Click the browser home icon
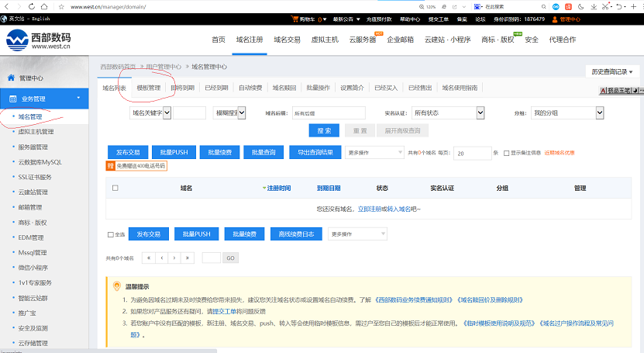Screen dimensions: 644x353 (44, 6)
